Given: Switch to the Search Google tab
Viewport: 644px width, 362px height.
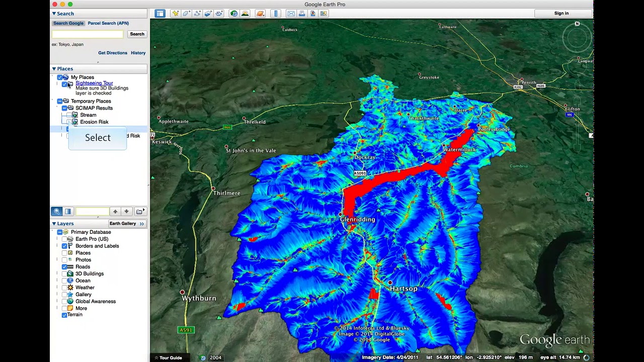Looking at the screenshot, I should [x=68, y=23].
